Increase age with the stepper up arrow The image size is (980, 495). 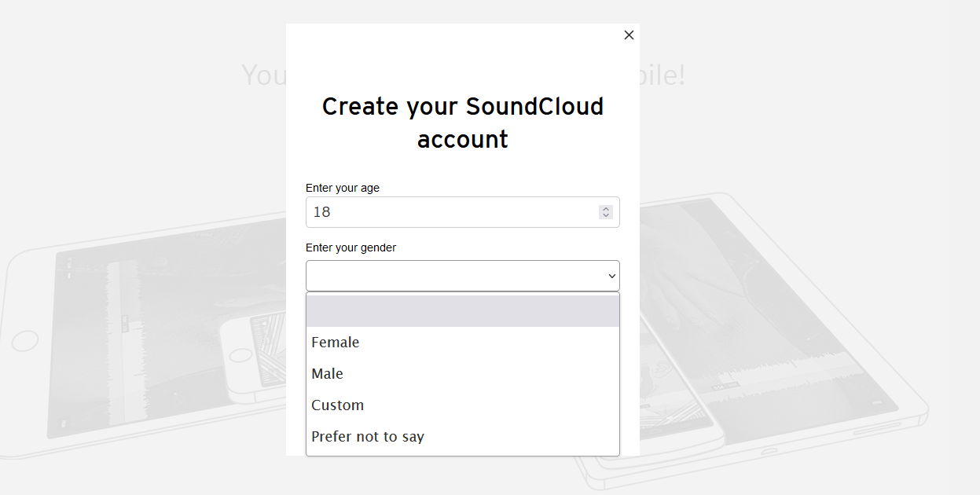[x=606, y=209]
